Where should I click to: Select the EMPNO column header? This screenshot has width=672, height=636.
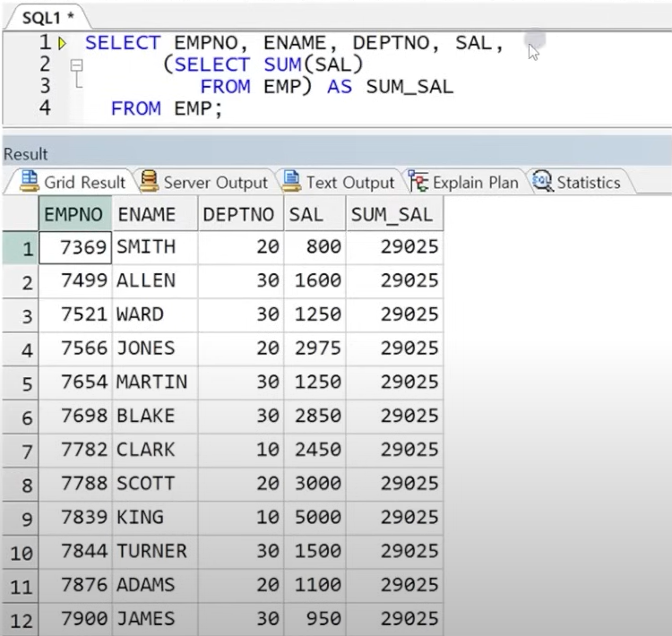[x=75, y=213]
